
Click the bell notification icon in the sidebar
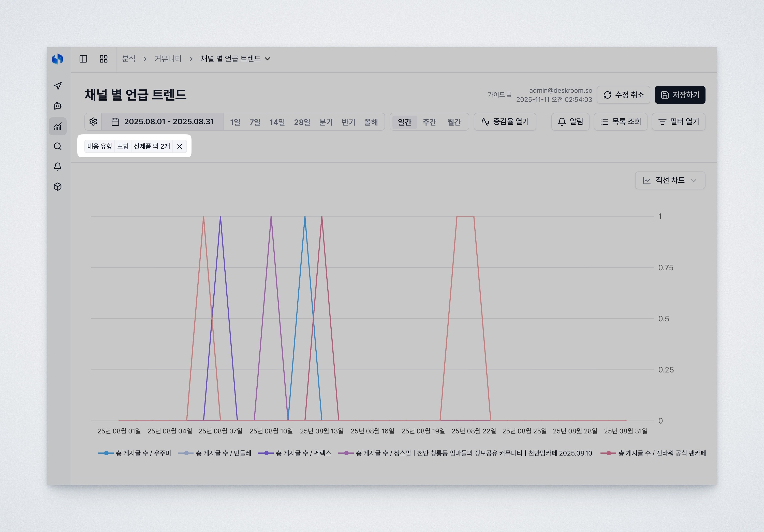pyautogui.click(x=57, y=166)
